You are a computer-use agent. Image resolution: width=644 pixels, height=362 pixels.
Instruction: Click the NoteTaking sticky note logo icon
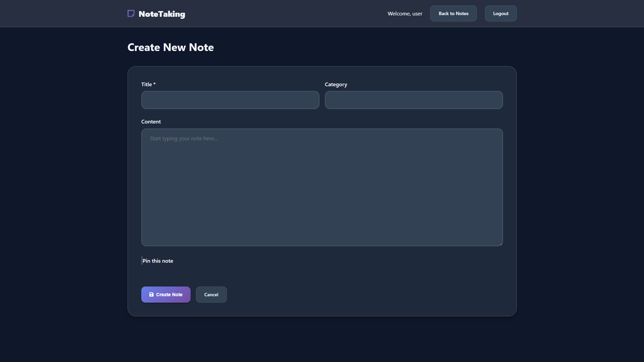[131, 13]
